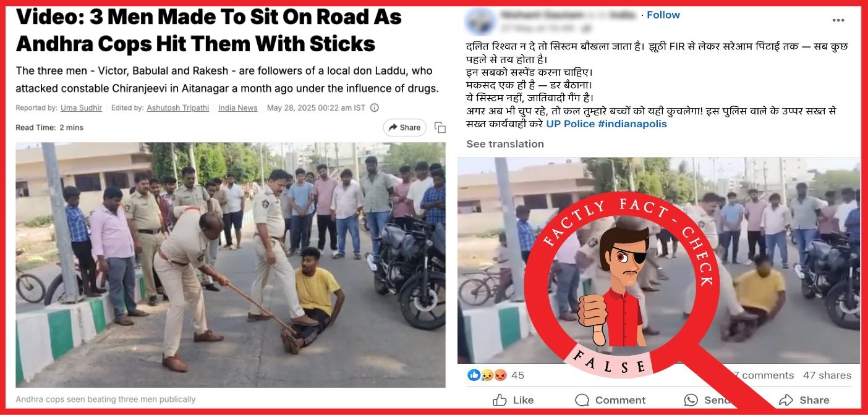
Task: Open the Facebook post video thumbnail
Action: (658, 261)
